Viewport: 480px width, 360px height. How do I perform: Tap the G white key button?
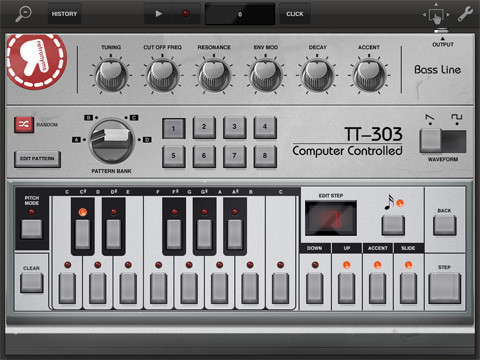click(x=189, y=288)
